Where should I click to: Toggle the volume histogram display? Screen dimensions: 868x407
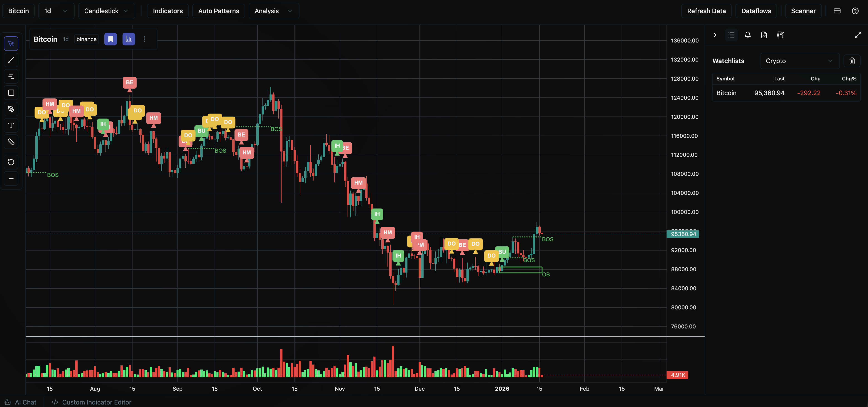pyautogui.click(x=128, y=39)
